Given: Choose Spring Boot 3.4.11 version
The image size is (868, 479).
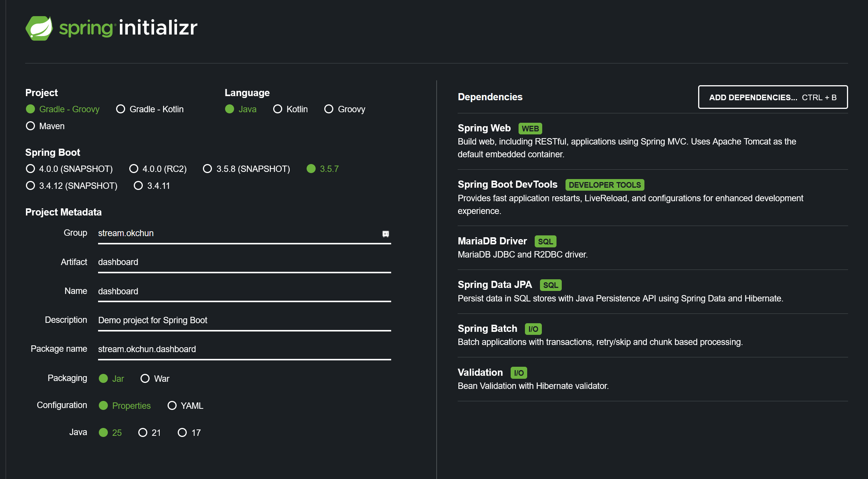Looking at the screenshot, I should [138, 186].
